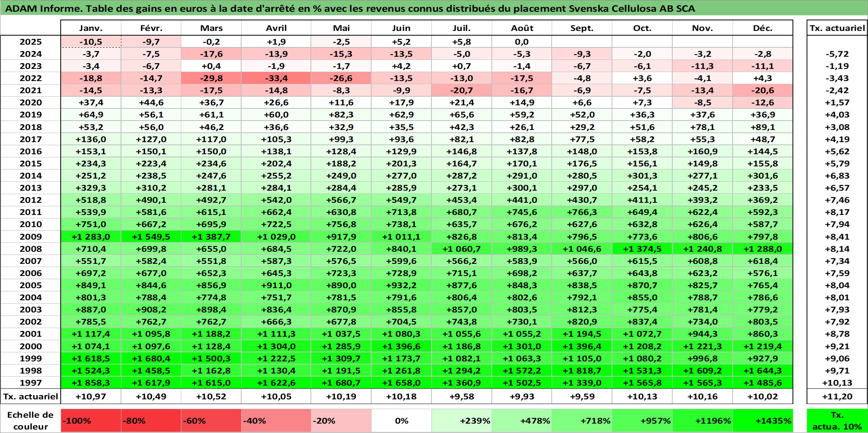Click the 'Tx. actua. 10%' green legend cell
Viewport: 868px width, 433px height.
[x=837, y=421]
